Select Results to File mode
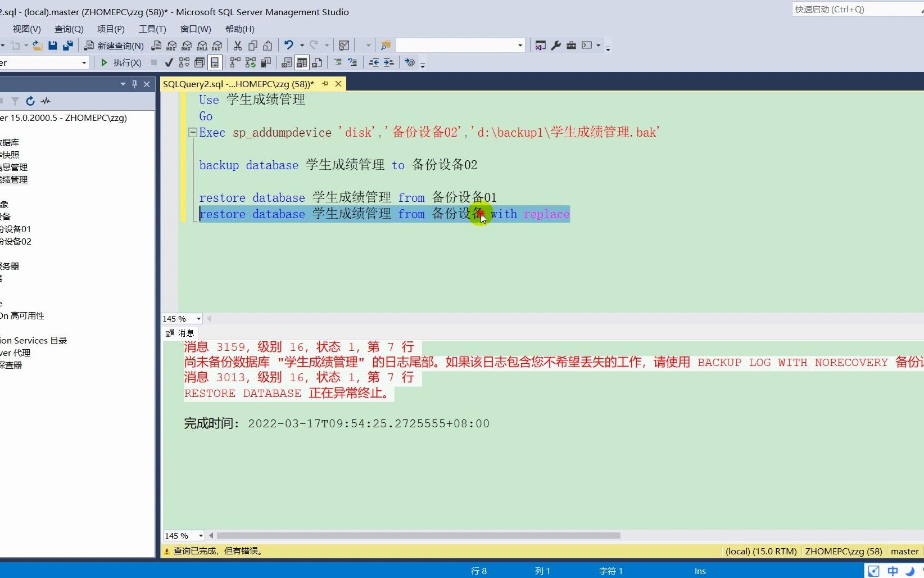The height and width of the screenshot is (578, 924). pyautogui.click(x=317, y=62)
